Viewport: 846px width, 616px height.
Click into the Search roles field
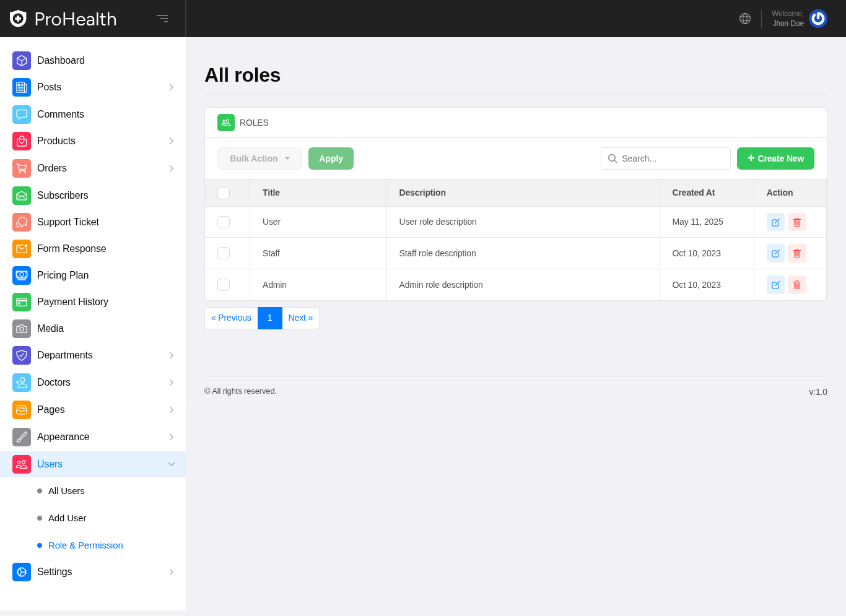coord(673,158)
